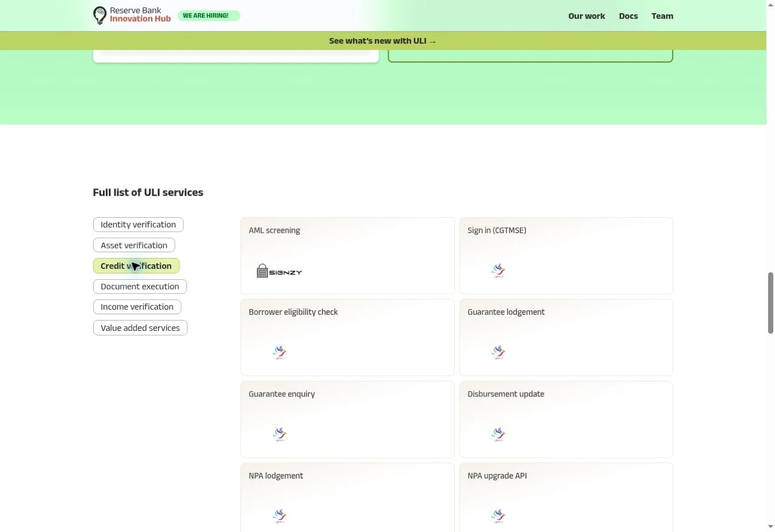This screenshot has height=532, width=775.
Task: Click the page vertical scrollbar thumb
Action: 770,303
